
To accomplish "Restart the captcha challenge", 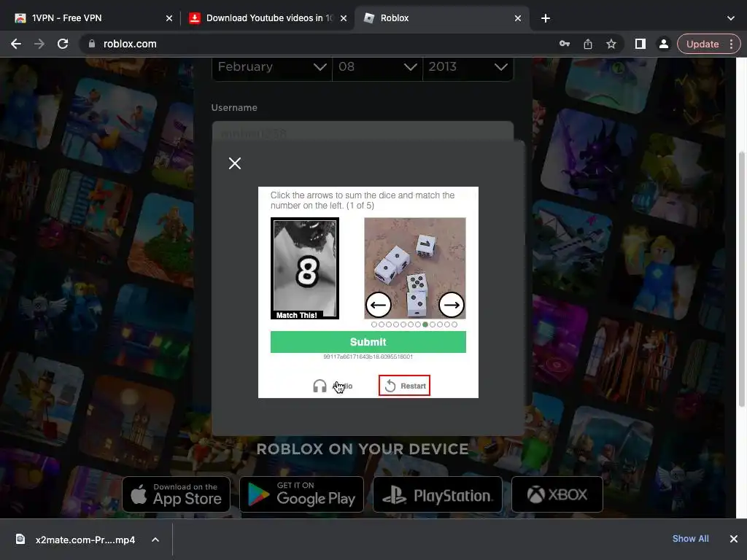I will [x=404, y=386].
